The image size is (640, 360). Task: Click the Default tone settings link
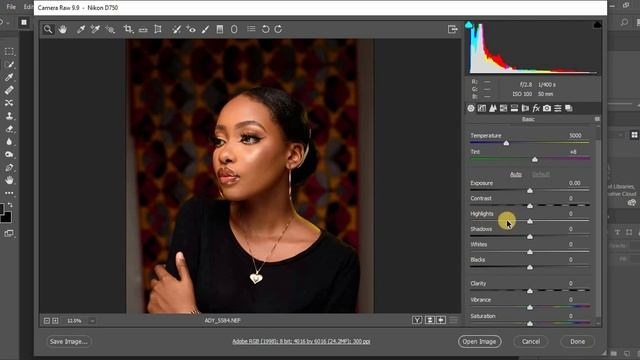tap(541, 174)
